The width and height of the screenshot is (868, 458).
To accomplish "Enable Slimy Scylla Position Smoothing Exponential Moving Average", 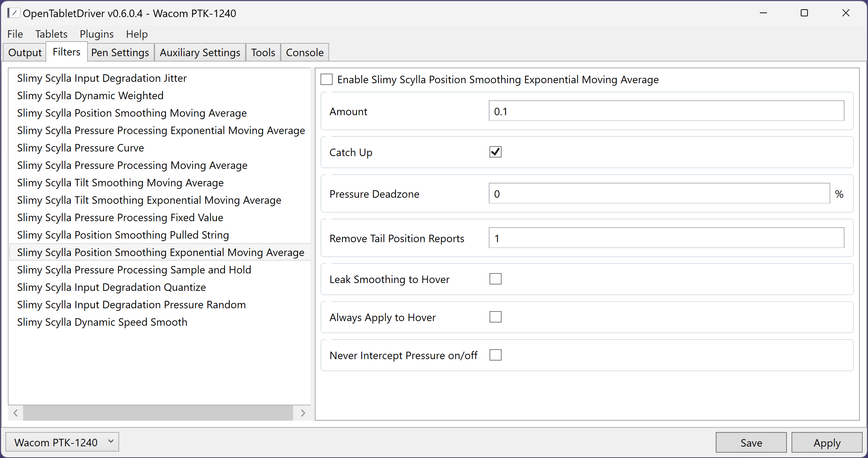I will tap(327, 79).
